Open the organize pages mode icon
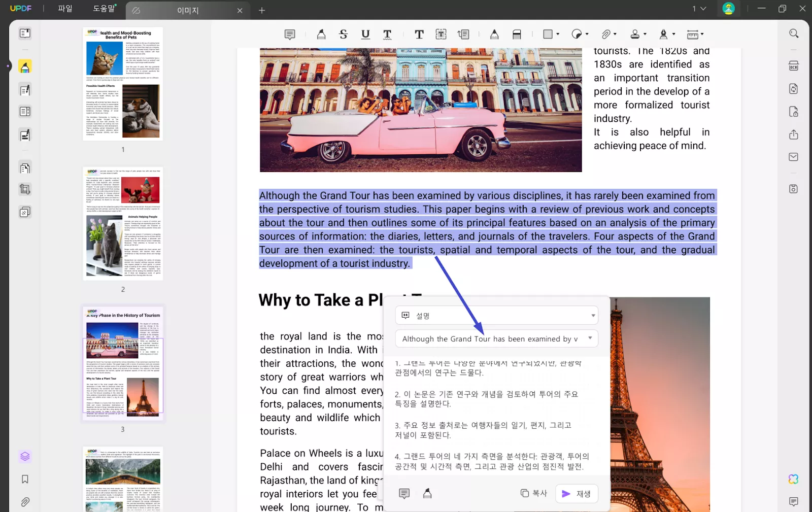The width and height of the screenshot is (812, 512). point(25,168)
